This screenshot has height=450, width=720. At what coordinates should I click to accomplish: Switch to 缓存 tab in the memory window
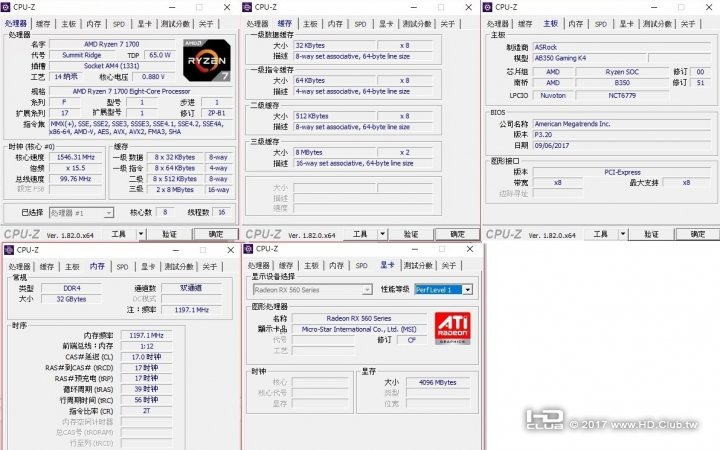47,266
